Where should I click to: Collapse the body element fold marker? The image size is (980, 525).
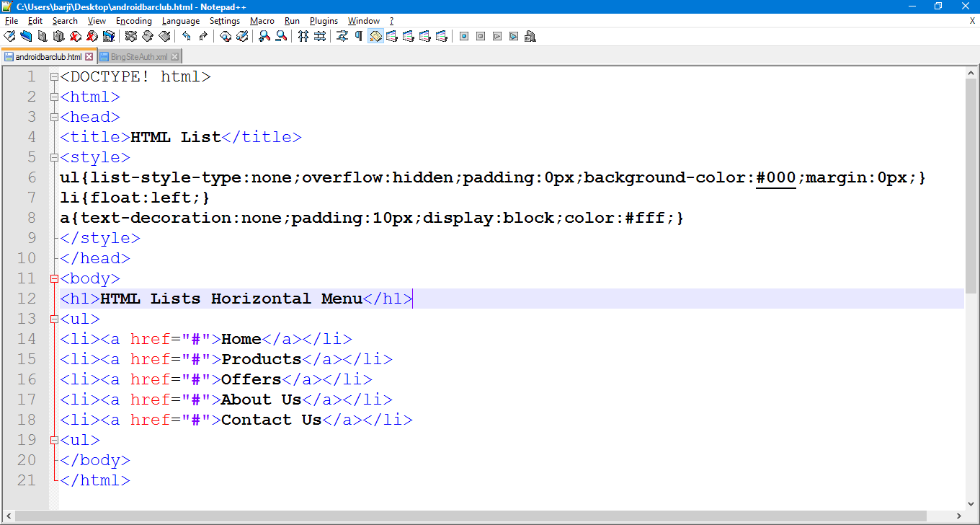[53, 278]
